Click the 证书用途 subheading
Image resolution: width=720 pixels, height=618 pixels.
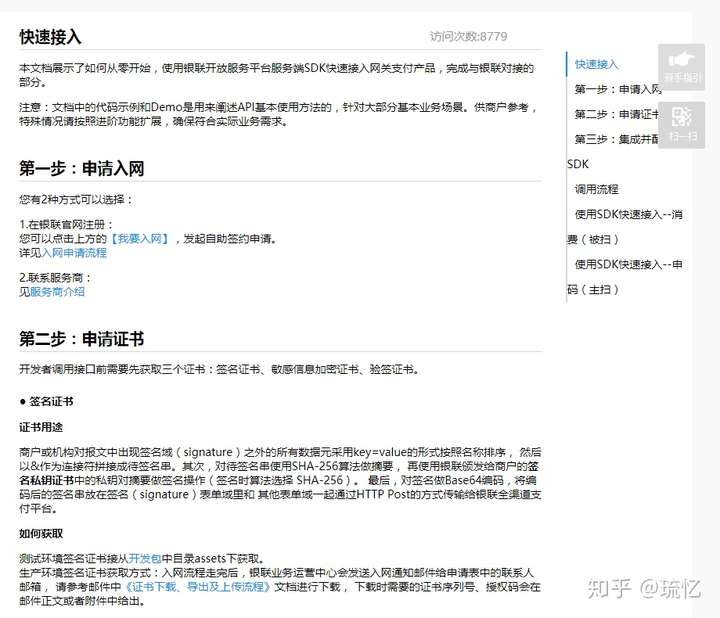41,427
